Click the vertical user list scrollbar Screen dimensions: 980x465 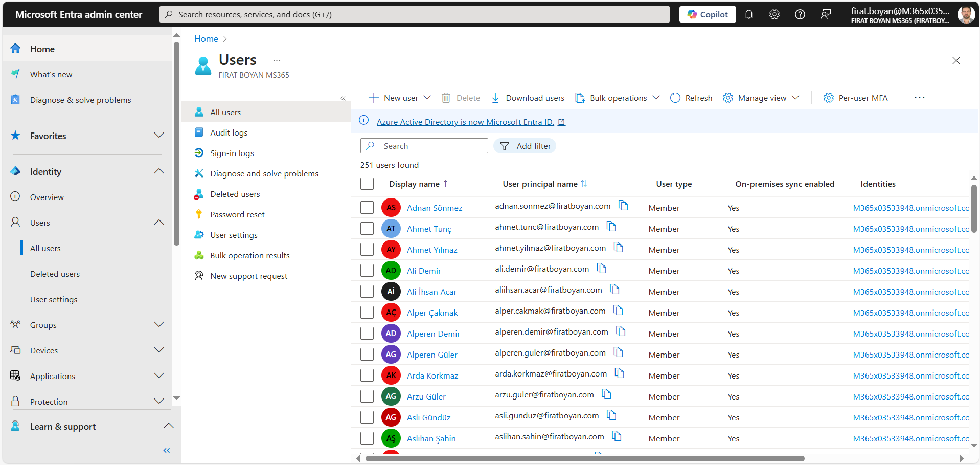pos(974,209)
